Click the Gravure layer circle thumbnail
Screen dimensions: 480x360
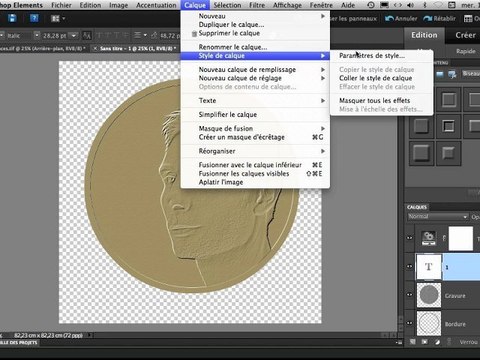(429, 295)
